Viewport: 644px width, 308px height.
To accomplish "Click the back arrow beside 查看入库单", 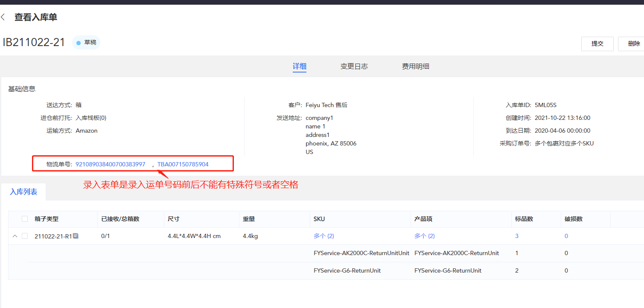I will (x=3, y=17).
